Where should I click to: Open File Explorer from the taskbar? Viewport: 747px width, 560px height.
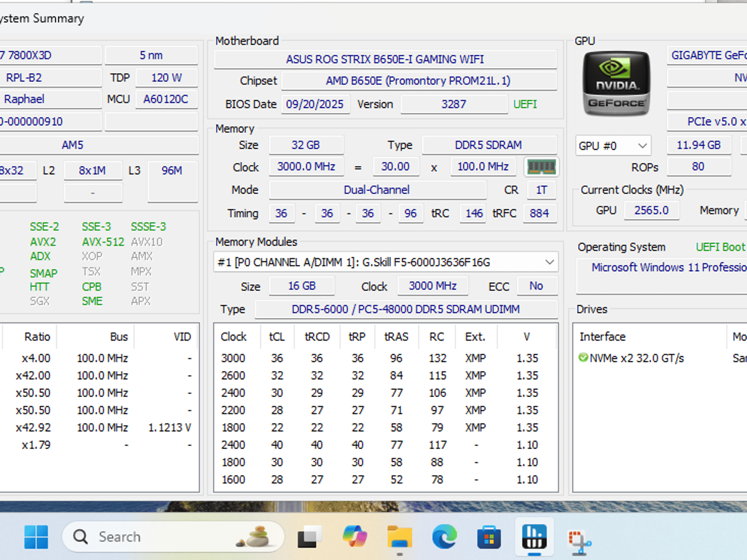400,537
